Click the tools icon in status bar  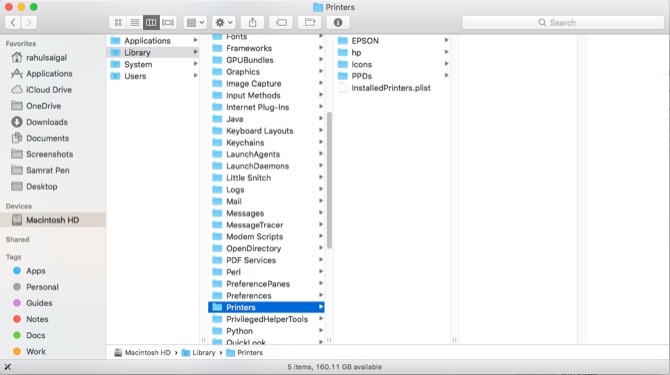click(8, 367)
